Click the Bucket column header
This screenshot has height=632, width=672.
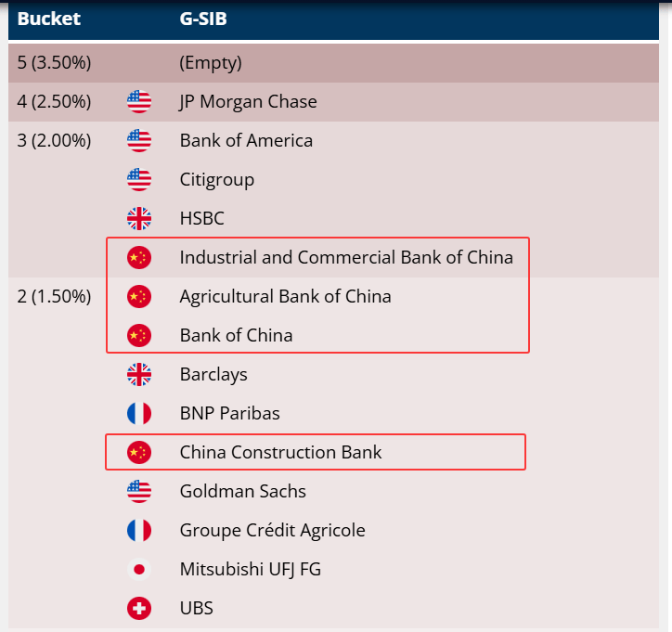coord(48,19)
